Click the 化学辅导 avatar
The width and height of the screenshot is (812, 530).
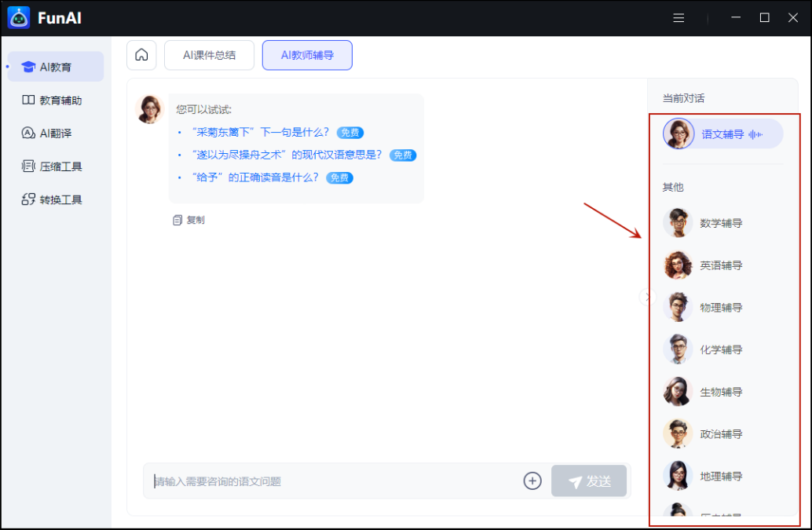pyautogui.click(x=678, y=349)
